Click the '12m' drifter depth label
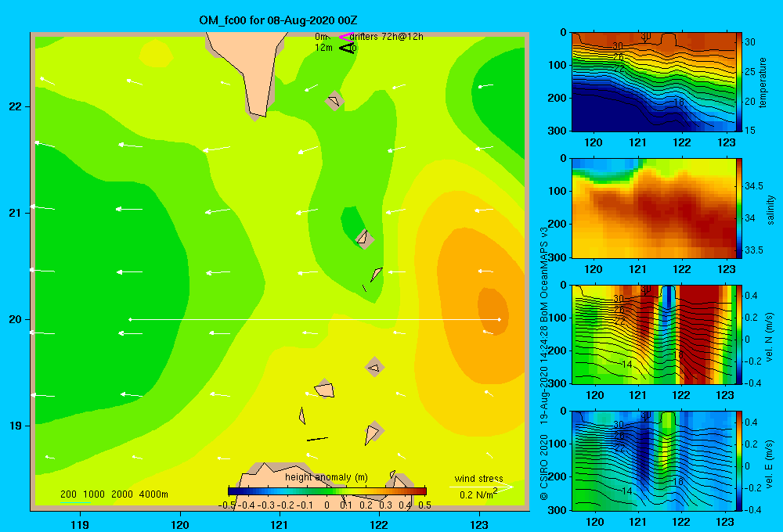Viewport: 783px width, 532px height. (x=323, y=48)
